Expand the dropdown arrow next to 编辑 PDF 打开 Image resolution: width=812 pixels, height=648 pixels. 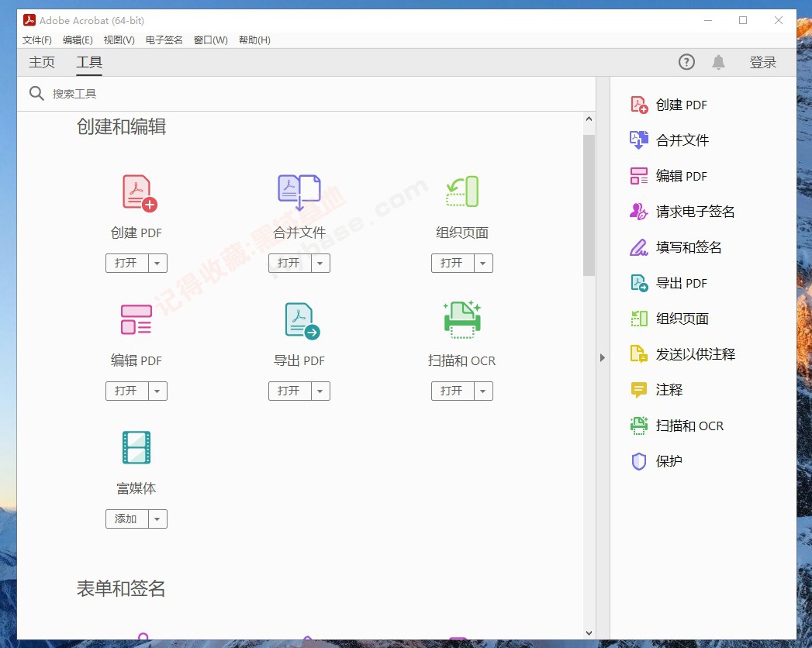[157, 391]
